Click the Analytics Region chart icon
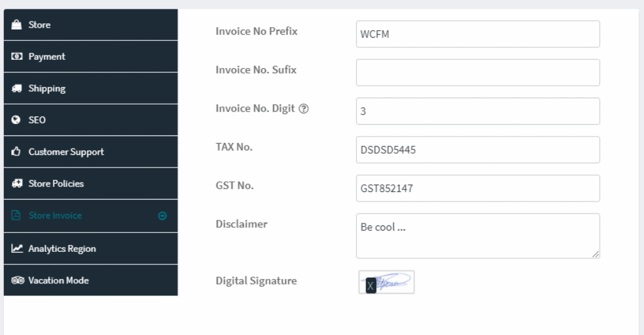644x335 pixels. (17, 249)
